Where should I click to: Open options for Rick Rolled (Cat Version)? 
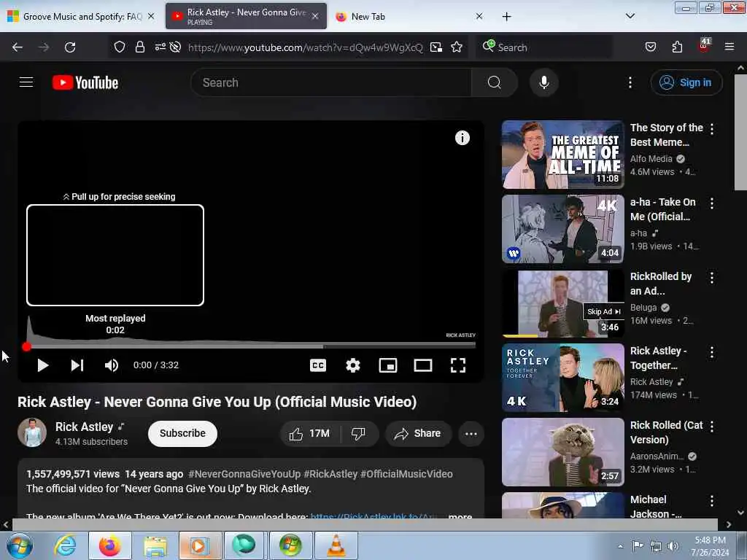pos(712,426)
